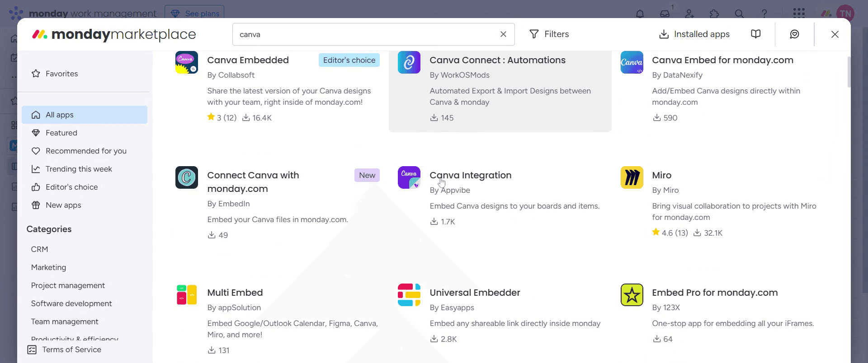868x363 pixels.
Task: Open Terms of Service link
Action: pos(64,349)
